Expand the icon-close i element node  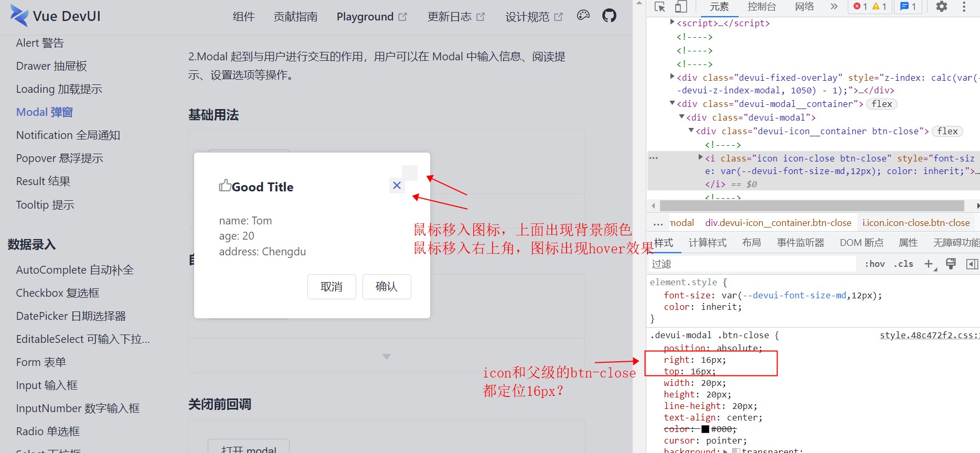700,157
